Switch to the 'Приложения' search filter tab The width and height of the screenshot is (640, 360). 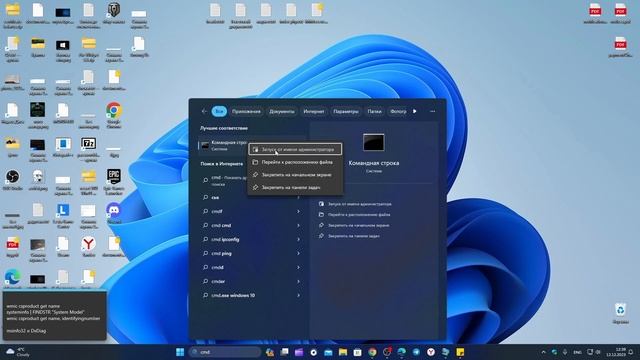(246, 111)
